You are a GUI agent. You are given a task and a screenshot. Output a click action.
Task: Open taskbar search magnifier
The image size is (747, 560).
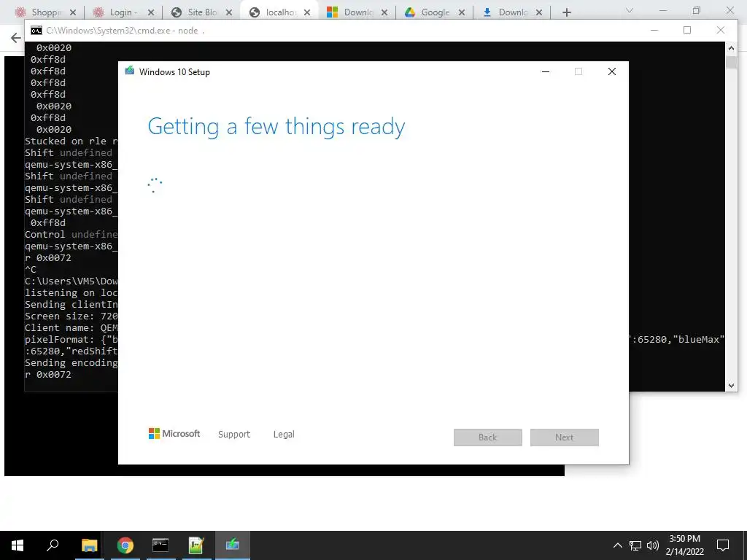[53, 545]
